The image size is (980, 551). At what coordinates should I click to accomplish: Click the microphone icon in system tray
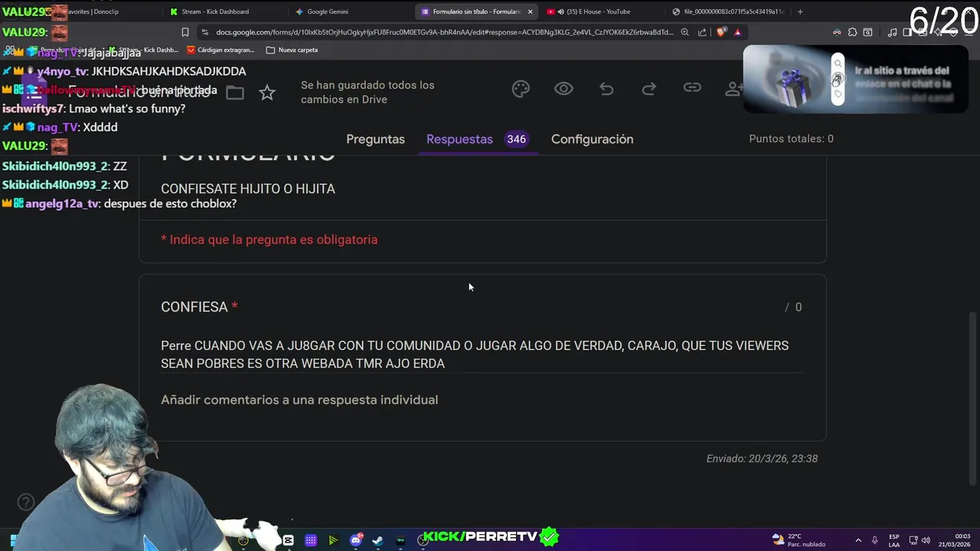(x=874, y=540)
